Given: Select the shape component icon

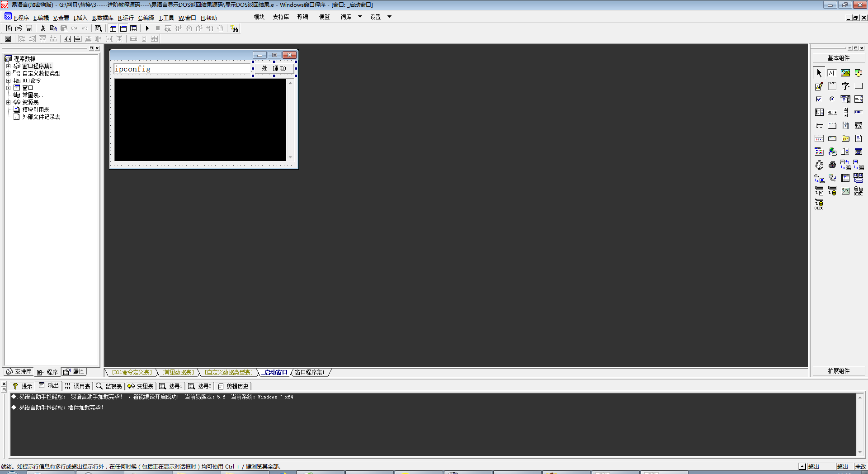Looking at the screenshot, I should (859, 73).
